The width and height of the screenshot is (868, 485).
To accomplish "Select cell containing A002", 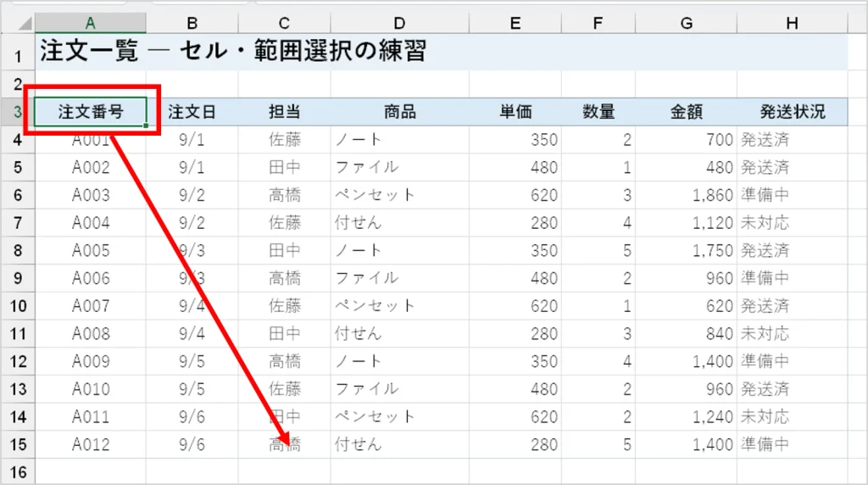I will pos(90,167).
